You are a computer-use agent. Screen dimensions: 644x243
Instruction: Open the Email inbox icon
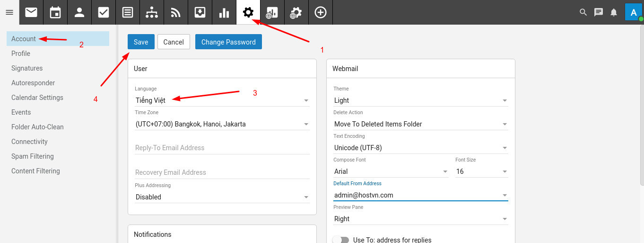tap(31, 12)
